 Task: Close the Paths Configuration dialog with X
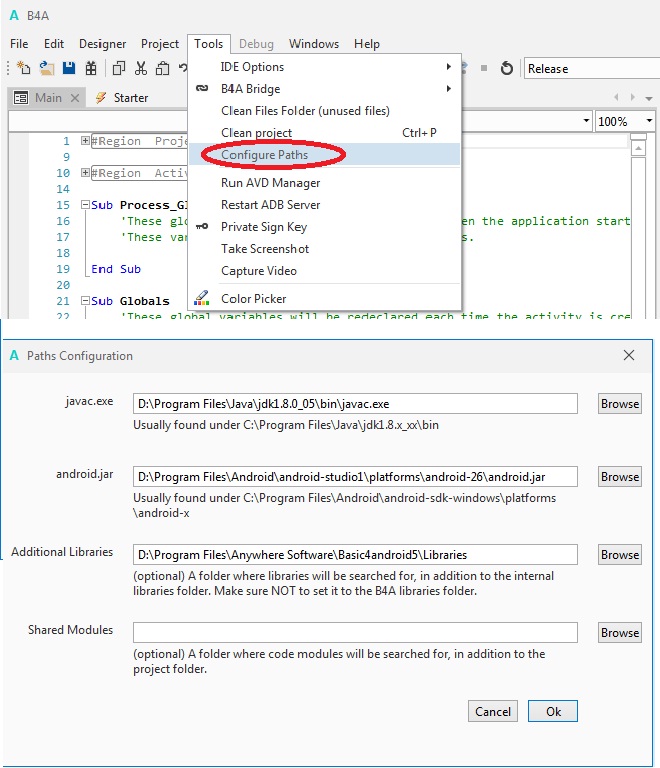(629, 355)
